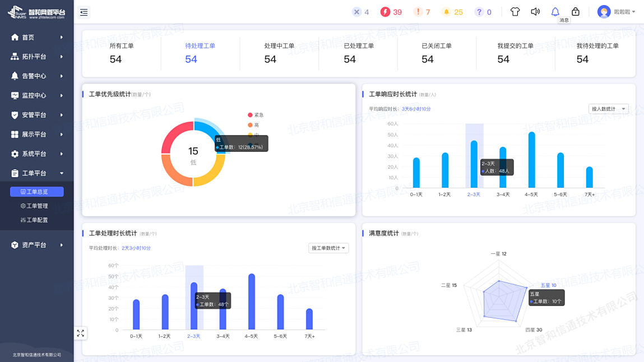This screenshot has width=644, height=362.
Task: Click the 四星 30 radar label
Action: click(x=534, y=329)
